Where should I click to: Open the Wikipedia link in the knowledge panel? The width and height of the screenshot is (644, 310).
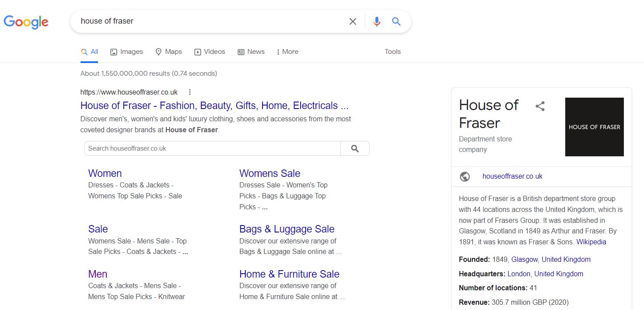coord(591,242)
